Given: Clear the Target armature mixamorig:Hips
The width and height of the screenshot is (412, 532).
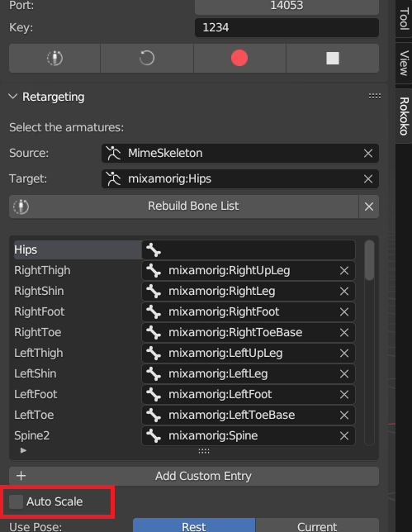Looking at the screenshot, I should [x=368, y=178].
